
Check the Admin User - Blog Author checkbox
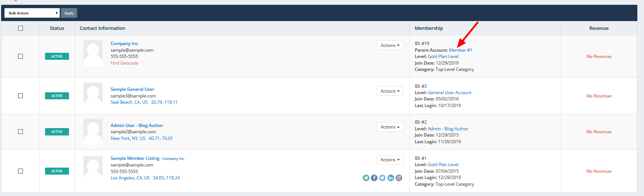[x=20, y=132]
